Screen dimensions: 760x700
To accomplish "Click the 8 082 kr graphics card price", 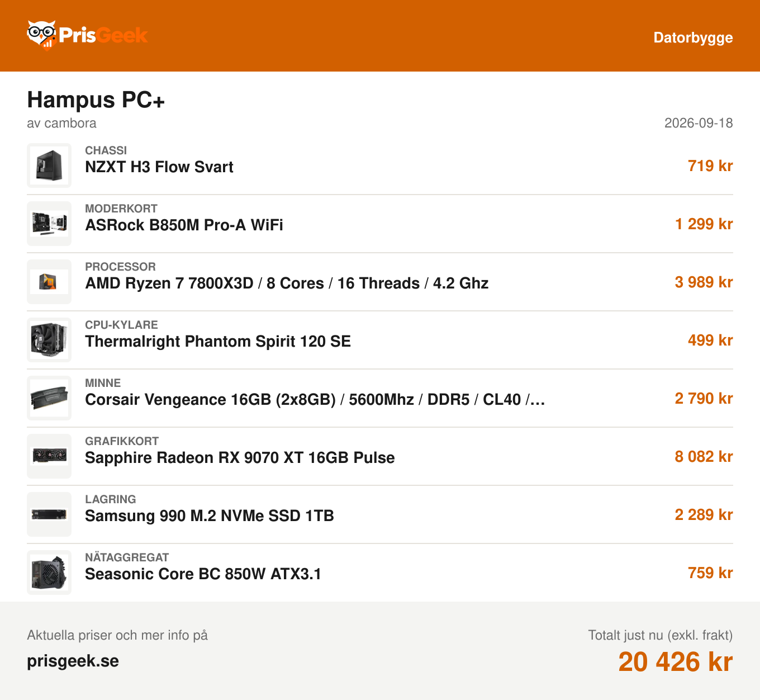I will tap(704, 456).
